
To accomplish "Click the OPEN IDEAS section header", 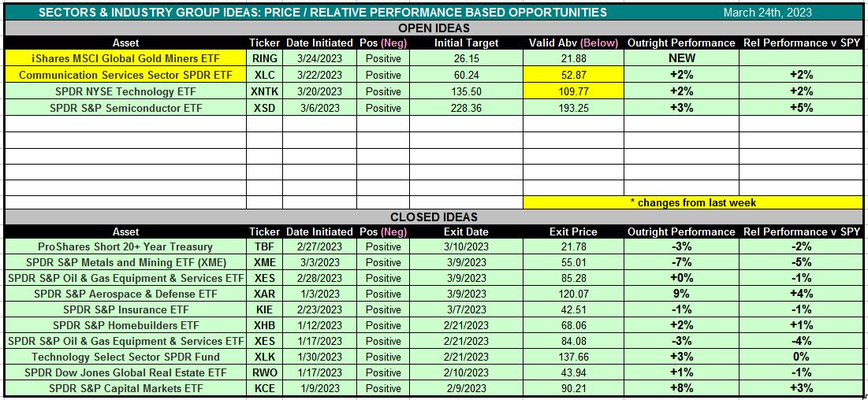I will [x=434, y=28].
